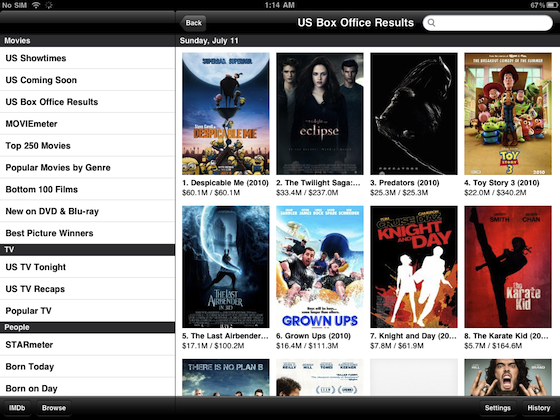This screenshot has height=420, width=560.
Task: Click '8. The Karate Kid (20...' title
Action: (506, 336)
